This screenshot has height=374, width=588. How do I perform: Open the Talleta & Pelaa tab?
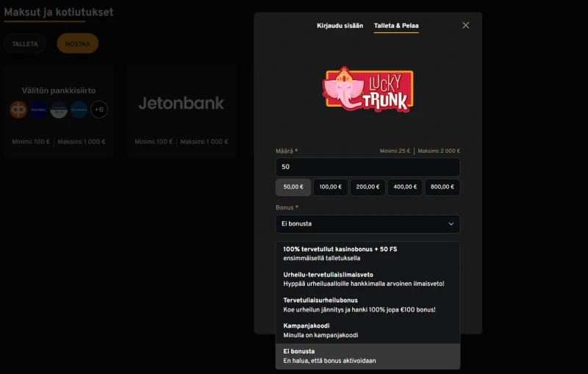[x=396, y=26]
